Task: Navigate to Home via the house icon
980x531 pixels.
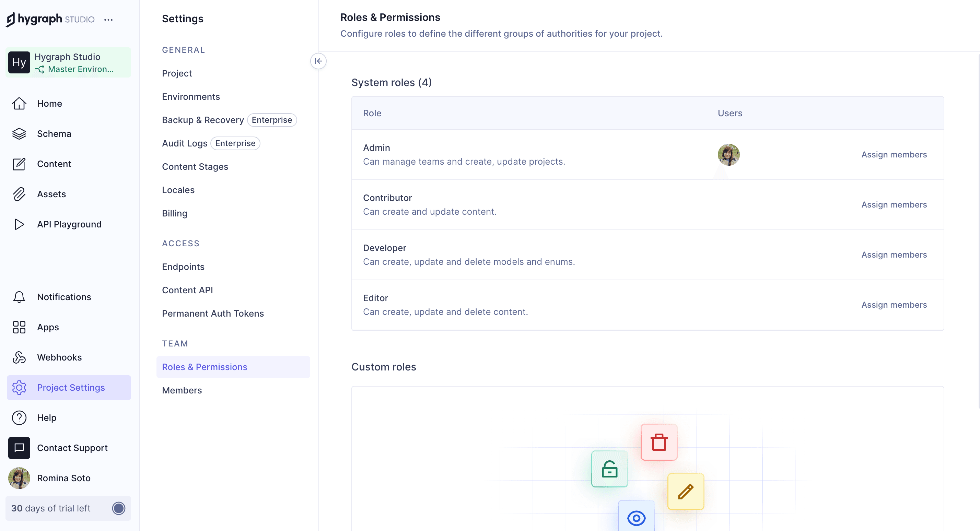Action: [x=19, y=103]
